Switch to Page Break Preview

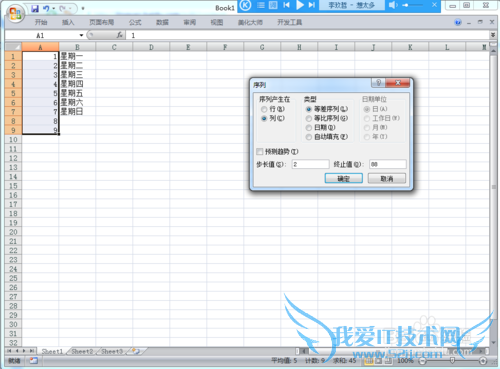(388, 361)
